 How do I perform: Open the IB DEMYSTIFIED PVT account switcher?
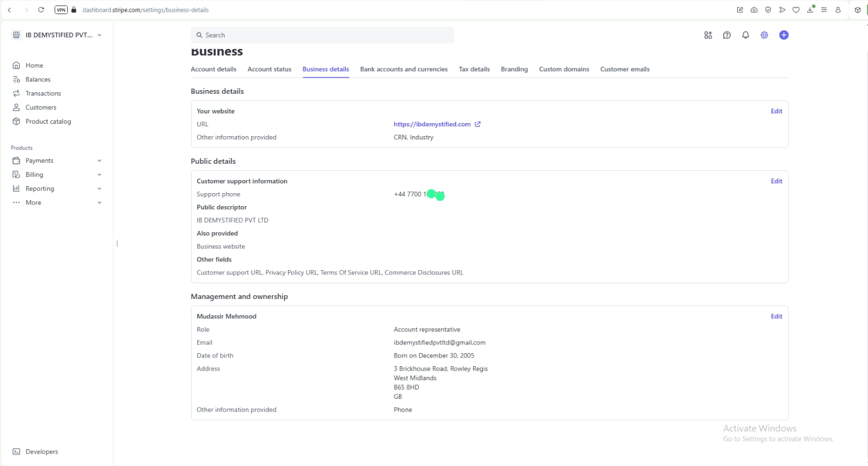(x=57, y=35)
